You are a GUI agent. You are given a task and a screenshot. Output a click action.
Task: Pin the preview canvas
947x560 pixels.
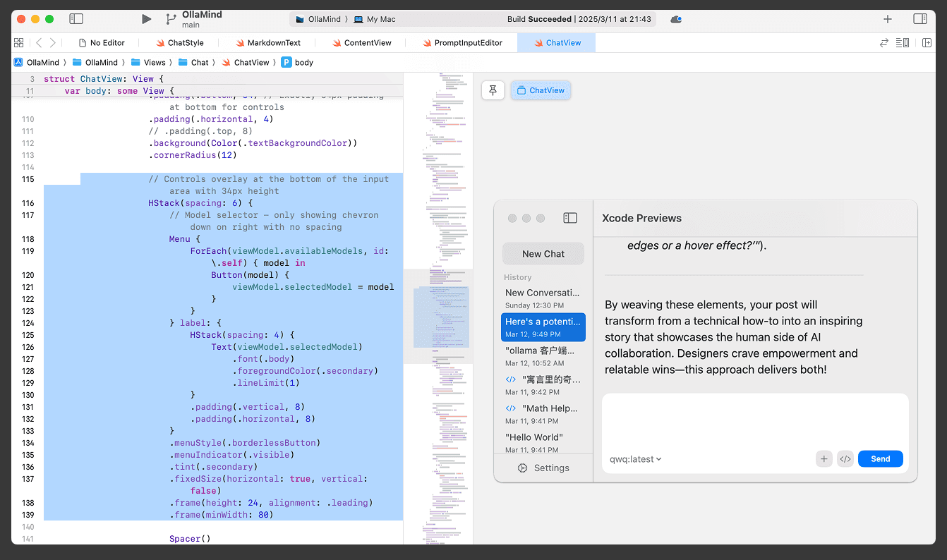click(x=493, y=90)
